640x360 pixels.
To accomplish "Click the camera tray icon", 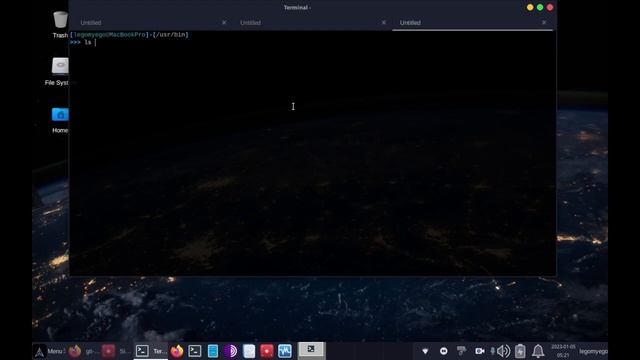I will click(x=480, y=351).
